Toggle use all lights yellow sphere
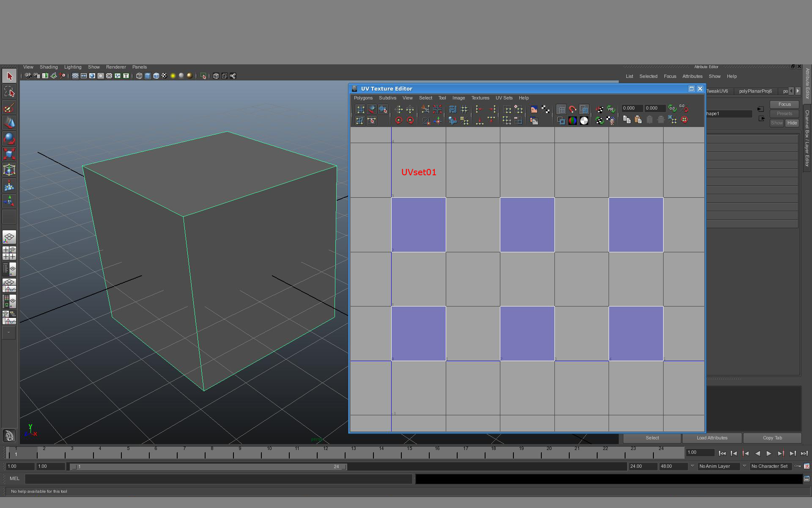 tap(173, 76)
